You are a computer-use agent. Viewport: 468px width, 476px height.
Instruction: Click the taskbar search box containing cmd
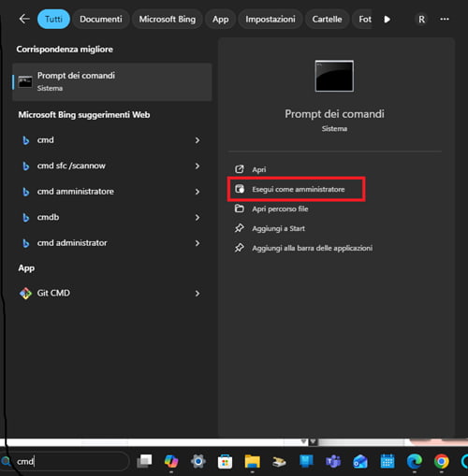tap(66, 461)
